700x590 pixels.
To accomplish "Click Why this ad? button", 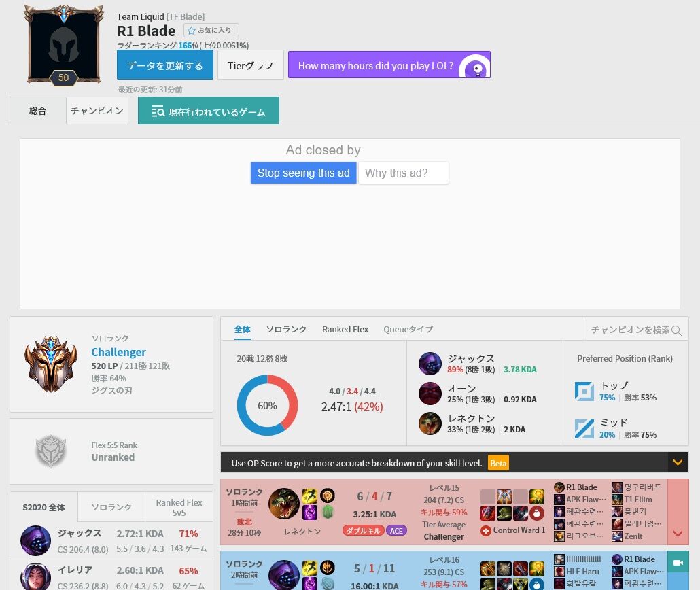I will (x=404, y=173).
